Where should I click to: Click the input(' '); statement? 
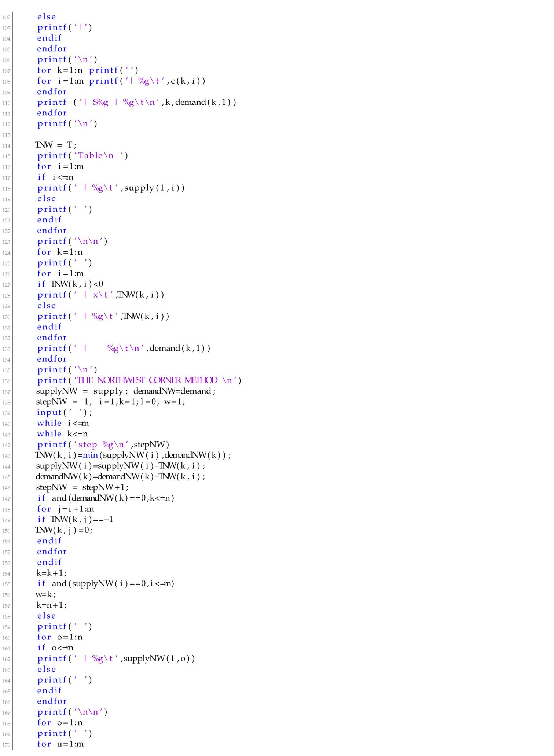65,413
